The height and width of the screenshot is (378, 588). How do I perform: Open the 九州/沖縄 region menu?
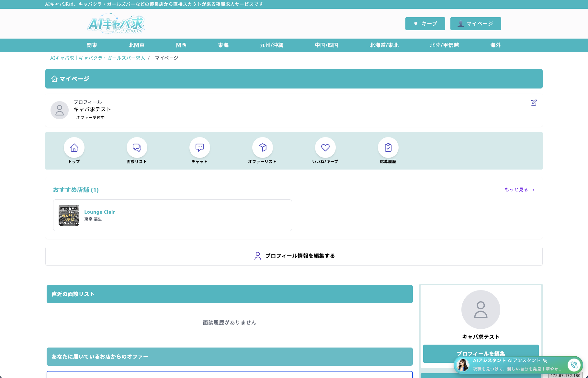click(272, 45)
